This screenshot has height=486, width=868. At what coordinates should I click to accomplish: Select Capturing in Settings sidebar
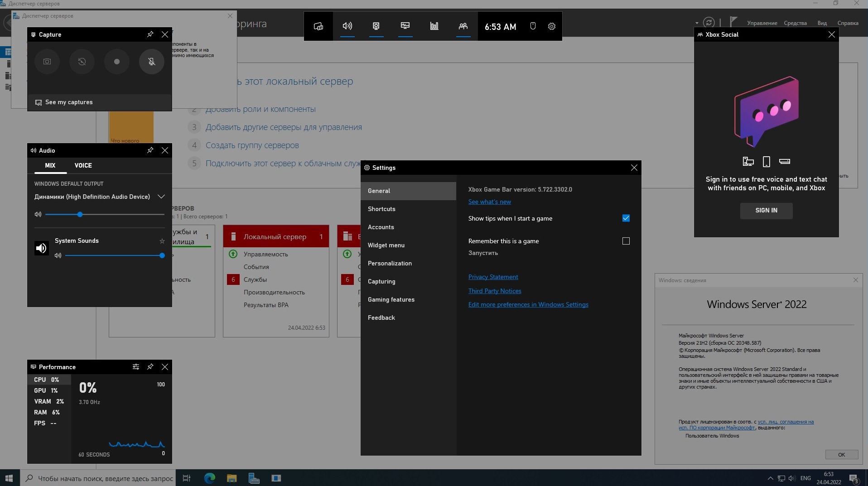[381, 281]
